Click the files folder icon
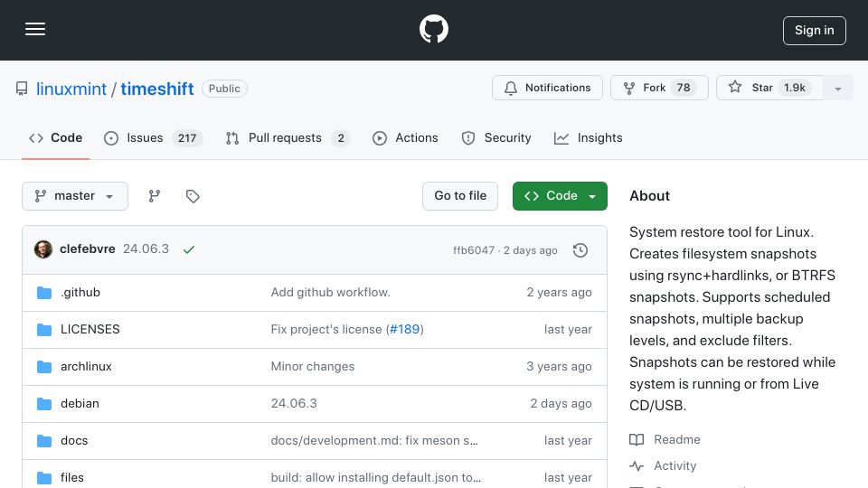The height and width of the screenshot is (488, 868). click(44, 477)
